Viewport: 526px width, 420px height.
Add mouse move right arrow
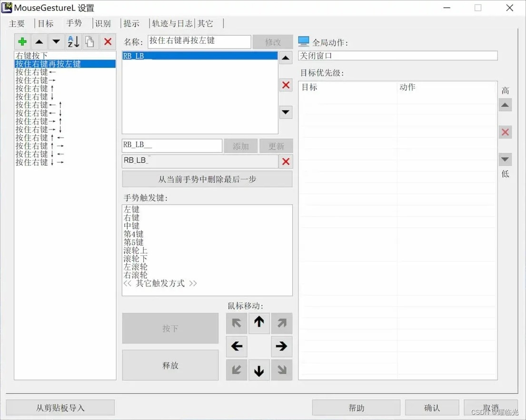click(x=281, y=346)
